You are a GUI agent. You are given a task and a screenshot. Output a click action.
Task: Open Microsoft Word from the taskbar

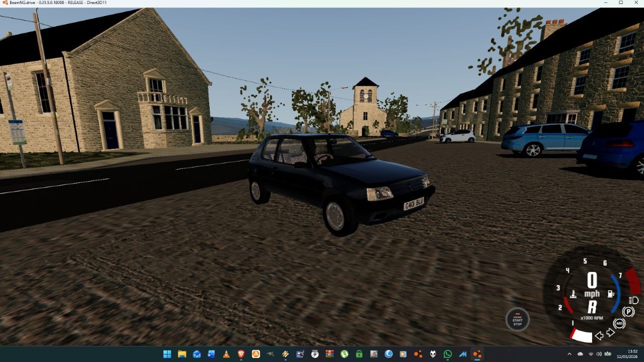click(211, 354)
